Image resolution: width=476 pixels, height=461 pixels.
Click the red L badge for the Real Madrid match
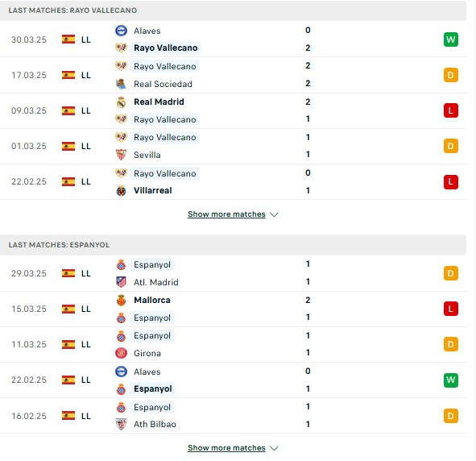pyautogui.click(x=451, y=110)
